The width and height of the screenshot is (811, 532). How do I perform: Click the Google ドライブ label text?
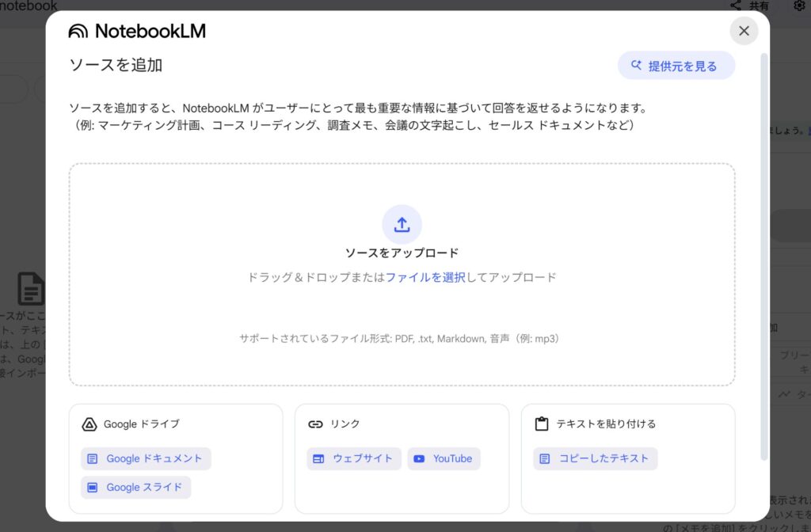(x=142, y=424)
